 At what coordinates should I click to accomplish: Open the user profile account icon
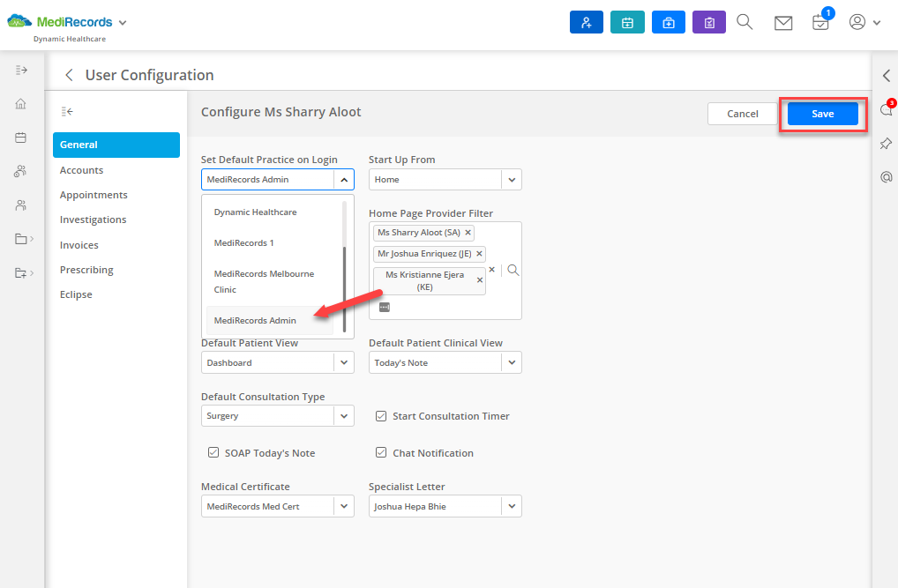(857, 22)
